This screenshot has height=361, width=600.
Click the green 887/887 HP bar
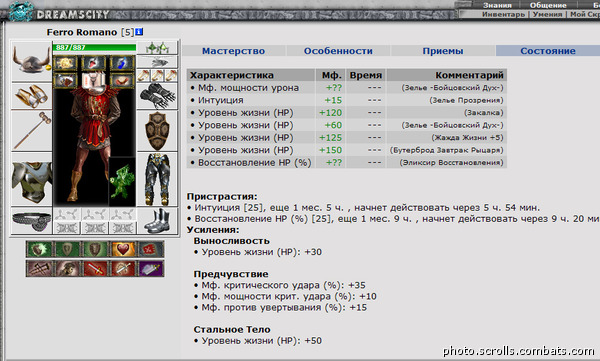coord(94,47)
